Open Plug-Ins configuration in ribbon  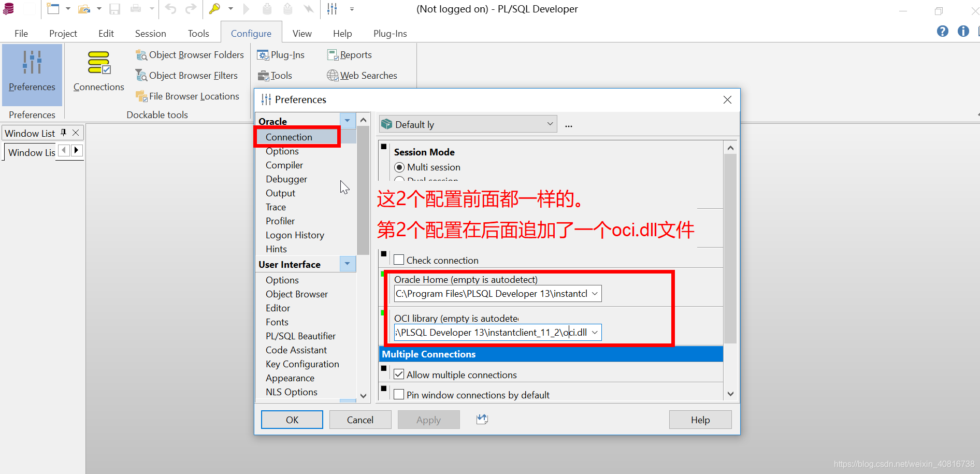click(281, 55)
